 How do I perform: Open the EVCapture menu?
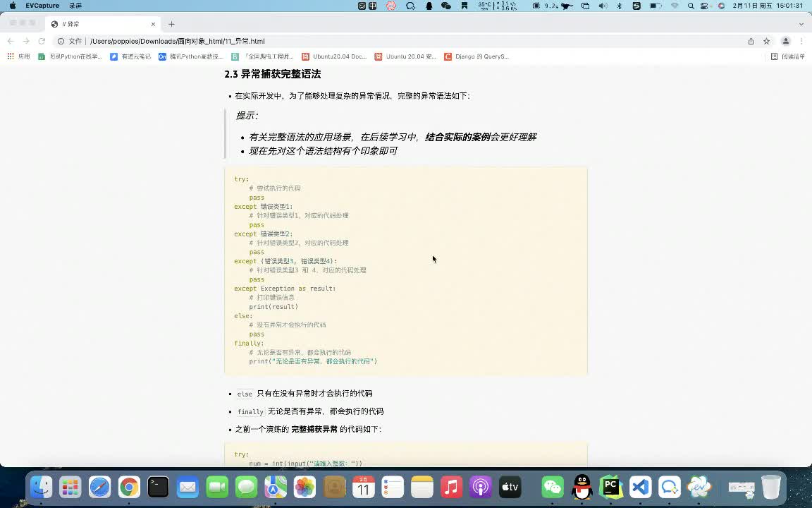[42, 6]
